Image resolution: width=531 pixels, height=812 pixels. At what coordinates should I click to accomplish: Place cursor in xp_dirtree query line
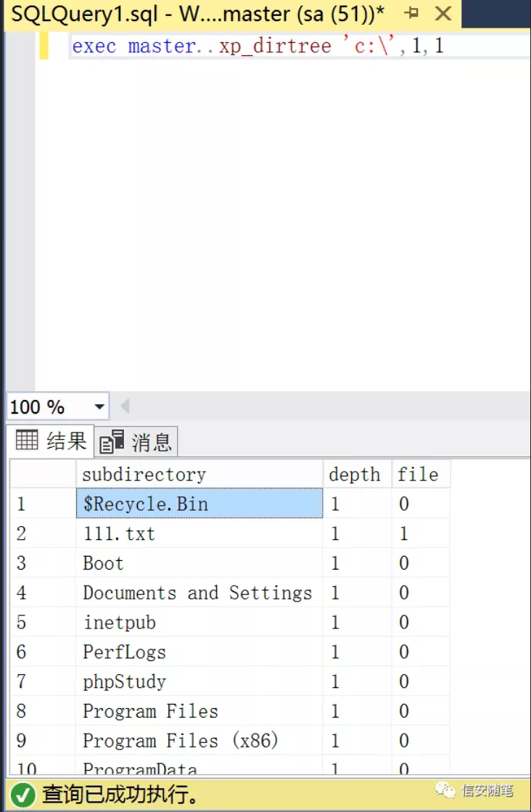(299, 46)
